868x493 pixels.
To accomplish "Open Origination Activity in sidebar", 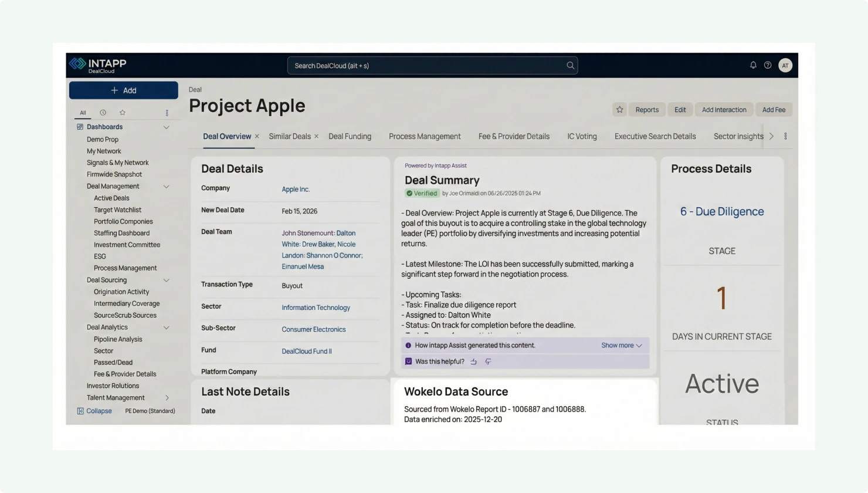I will pos(121,292).
